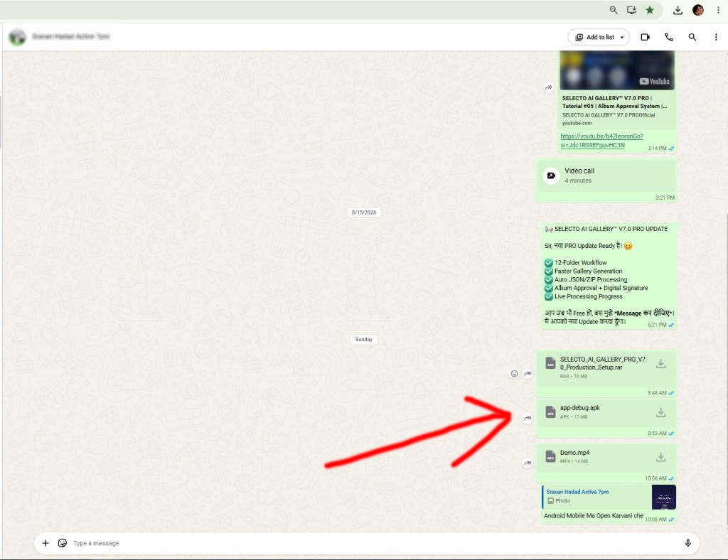The width and height of the screenshot is (728, 560).
Task: Forward the app-debug.apk message
Action: [x=528, y=418]
